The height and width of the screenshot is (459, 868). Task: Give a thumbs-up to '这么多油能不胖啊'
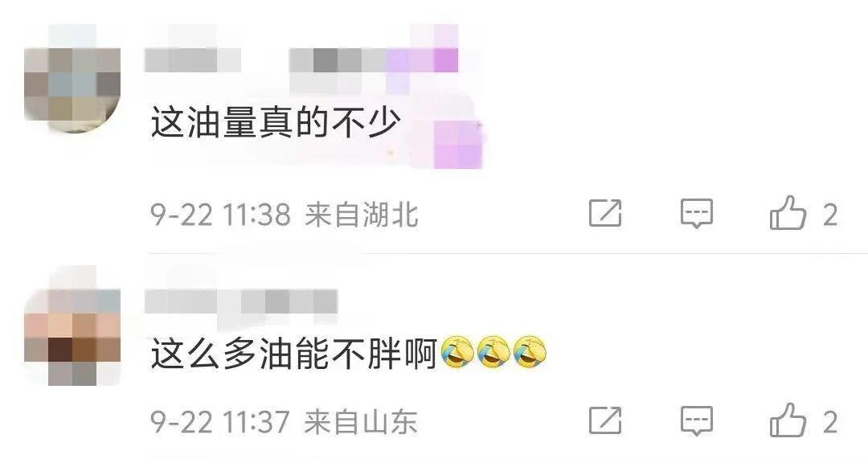coord(787,420)
